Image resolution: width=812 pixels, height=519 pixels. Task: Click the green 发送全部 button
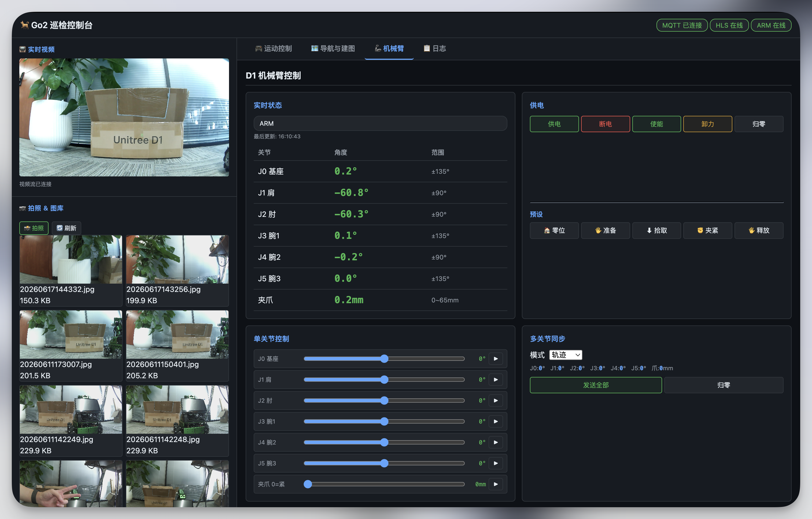pos(596,385)
